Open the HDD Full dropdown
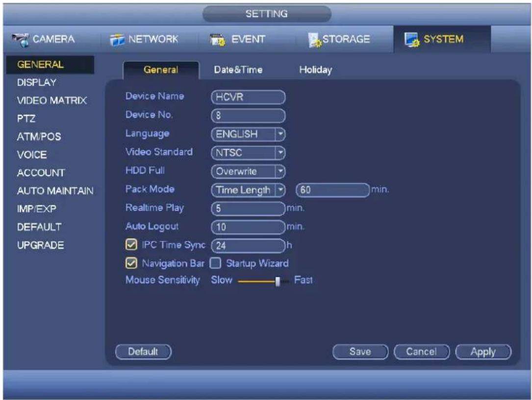Image resolution: width=532 pixels, height=400 pixels. coord(280,171)
